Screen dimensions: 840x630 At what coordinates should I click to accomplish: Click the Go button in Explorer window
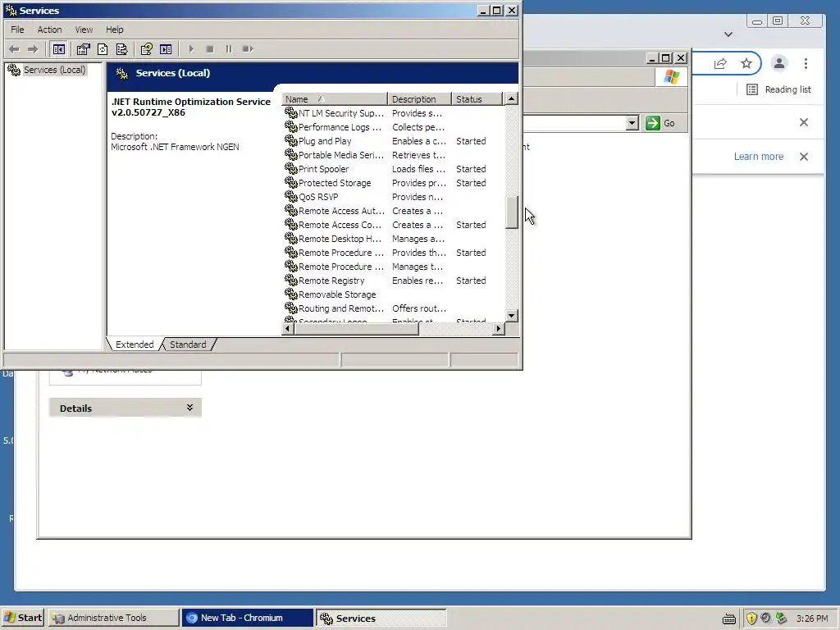point(660,123)
